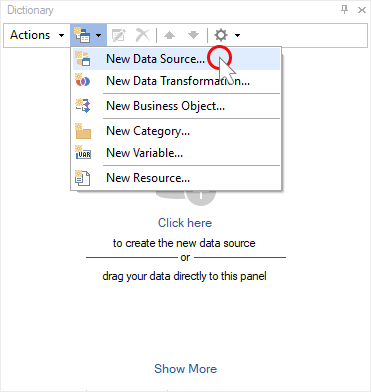This screenshot has width=371, height=392.
Task: Click the New Category folder icon
Action: click(83, 131)
